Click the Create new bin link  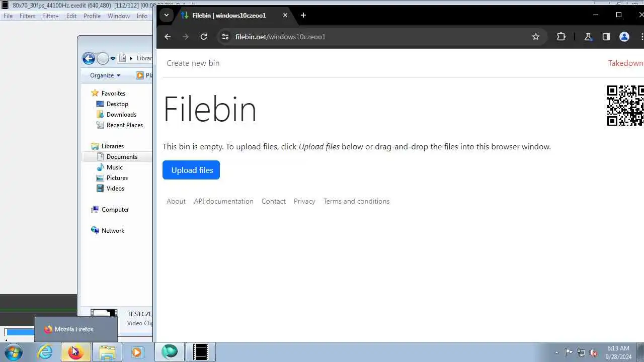[193, 63]
